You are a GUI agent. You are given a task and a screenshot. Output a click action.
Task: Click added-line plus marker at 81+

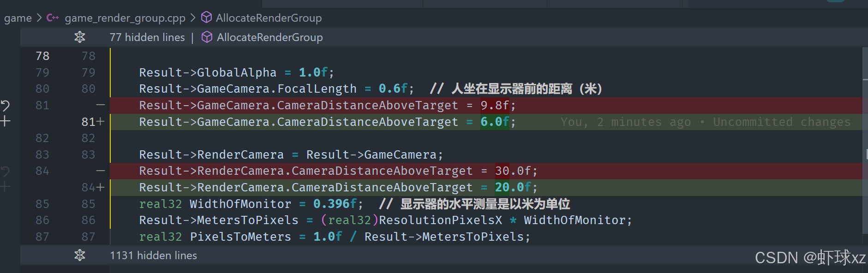point(100,122)
